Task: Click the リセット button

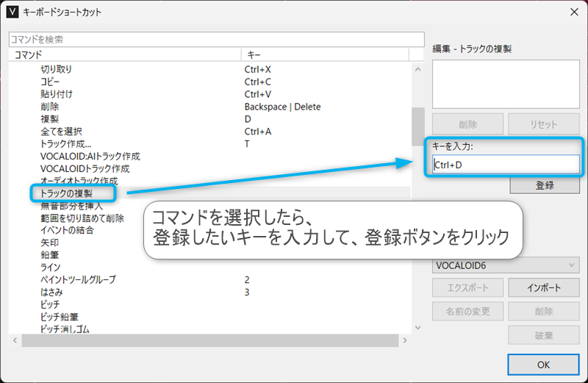Action: tap(544, 124)
